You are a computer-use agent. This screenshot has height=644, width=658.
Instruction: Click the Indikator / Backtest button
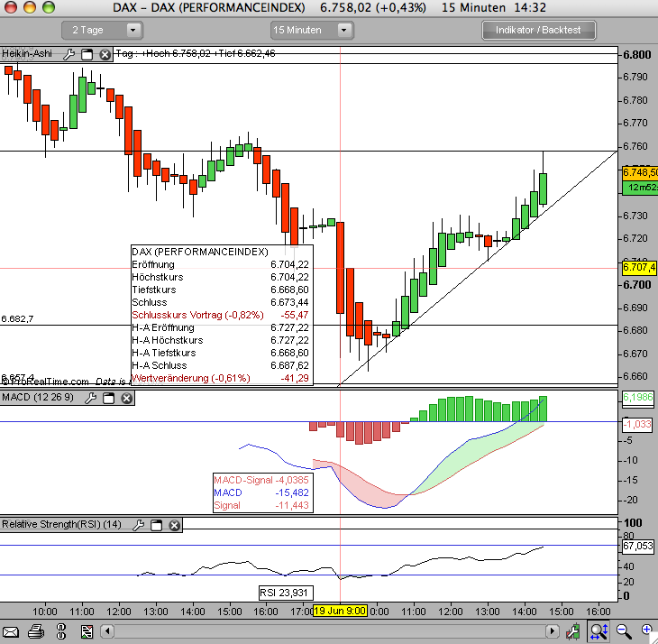click(539, 31)
